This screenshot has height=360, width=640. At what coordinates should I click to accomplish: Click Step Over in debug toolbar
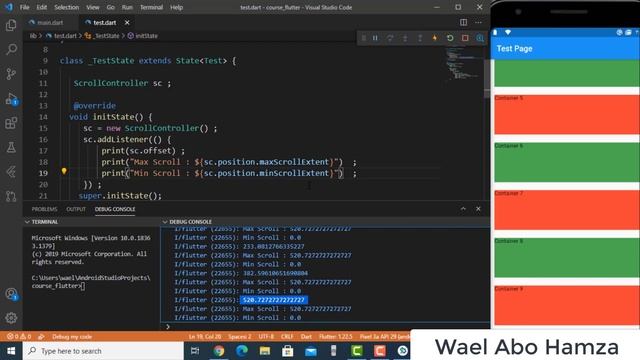coord(390,38)
